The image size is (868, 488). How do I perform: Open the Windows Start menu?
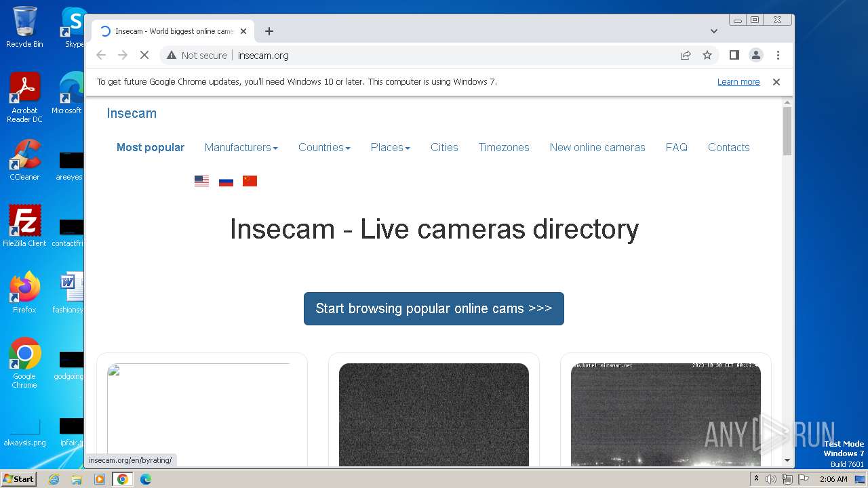pos(18,479)
